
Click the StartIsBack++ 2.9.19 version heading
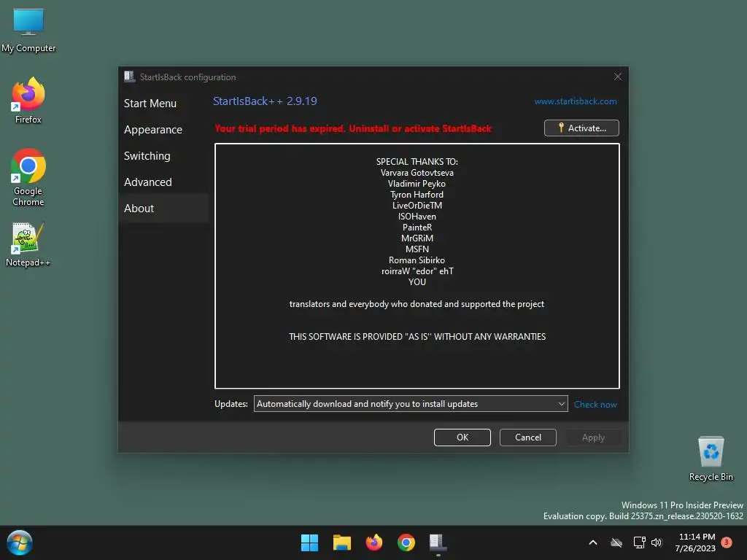click(x=265, y=101)
